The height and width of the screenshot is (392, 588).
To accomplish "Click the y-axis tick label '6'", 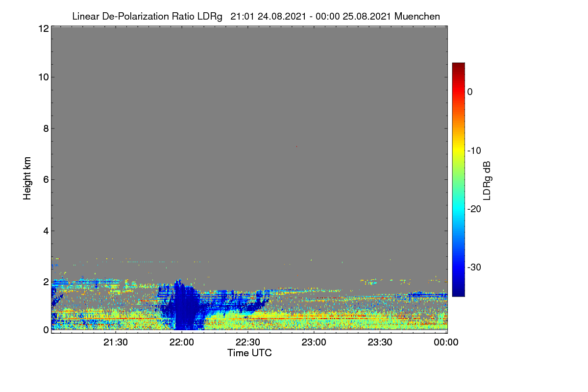I will [x=45, y=179].
